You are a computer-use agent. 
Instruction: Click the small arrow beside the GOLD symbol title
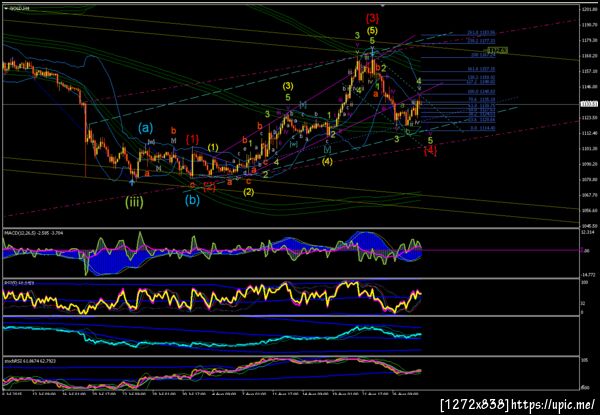coord(5,8)
